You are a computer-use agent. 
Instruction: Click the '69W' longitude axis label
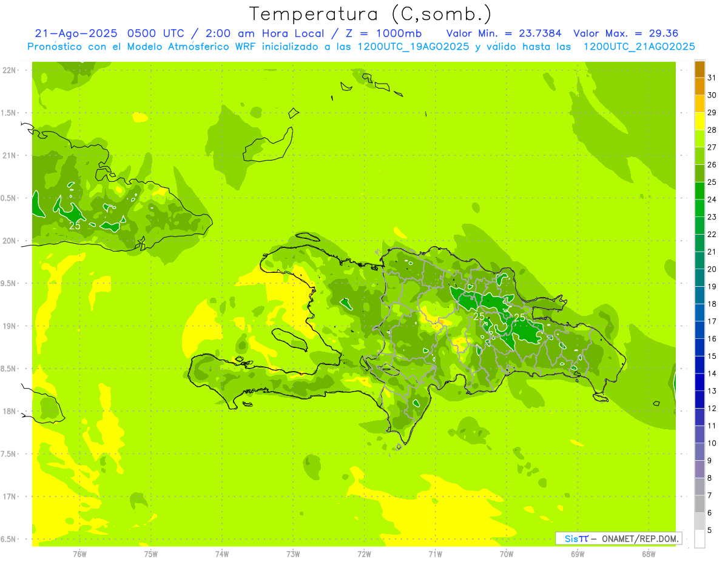[x=578, y=554]
